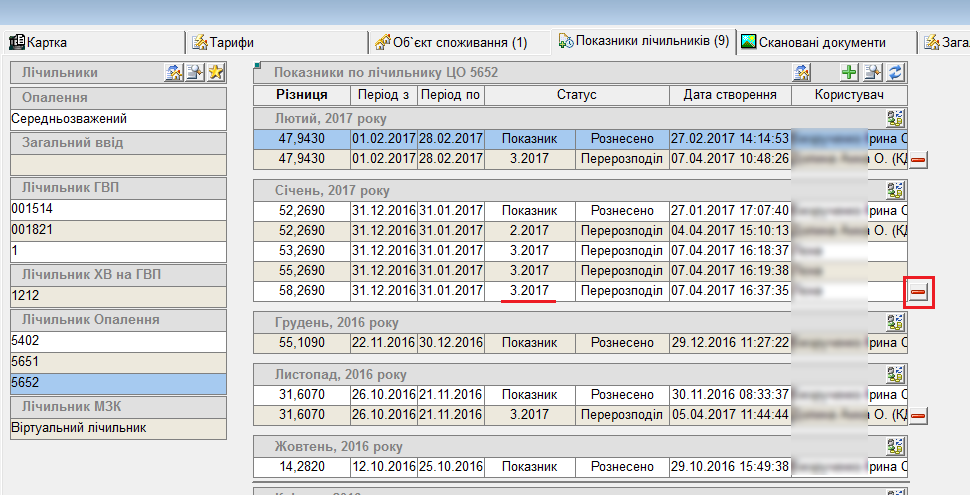This screenshot has width=970, height=495.
Task: Click the star icon in Лічильники header
Action: [216, 72]
